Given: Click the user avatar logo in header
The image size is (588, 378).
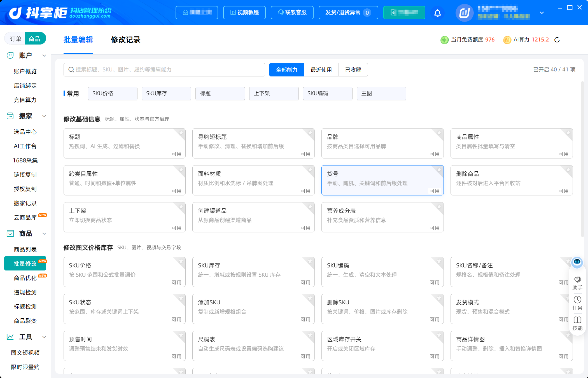Looking at the screenshot, I should point(464,13).
